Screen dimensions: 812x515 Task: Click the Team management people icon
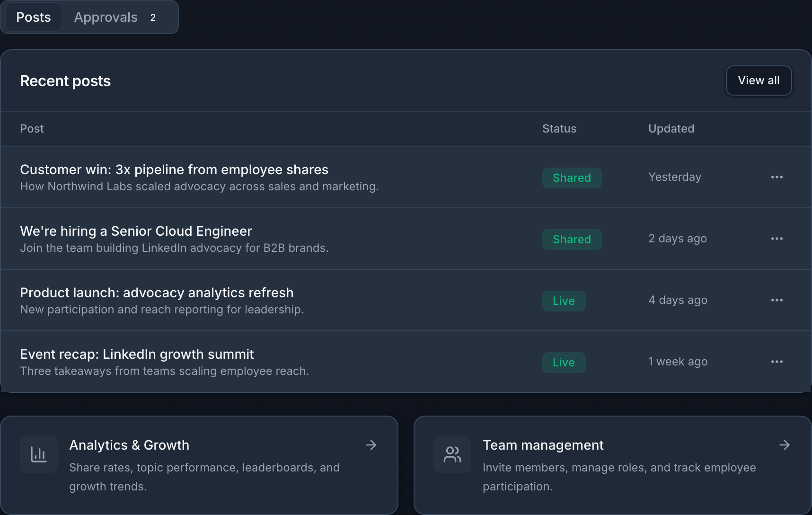[x=452, y=454]
